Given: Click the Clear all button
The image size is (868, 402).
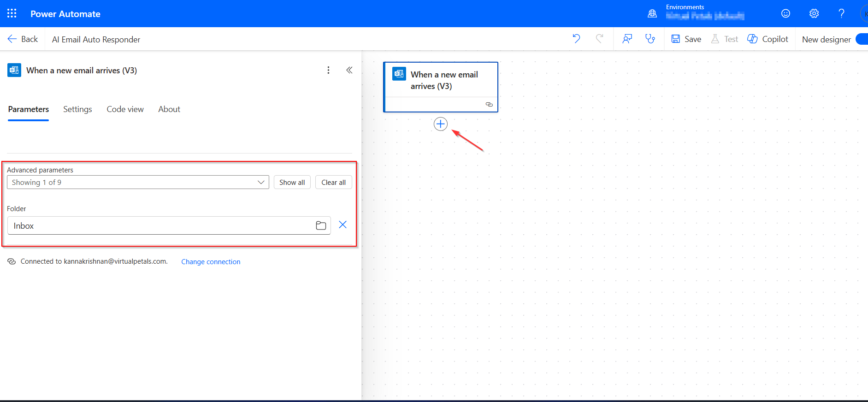Looking at the screenshot, I should coord(334,182).
